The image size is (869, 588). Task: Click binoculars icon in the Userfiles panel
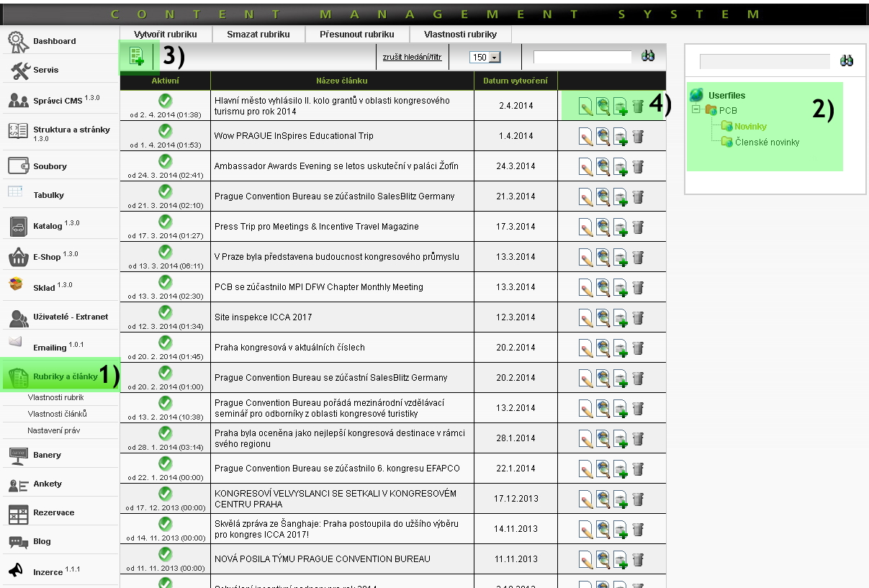(x=847, y=61)
